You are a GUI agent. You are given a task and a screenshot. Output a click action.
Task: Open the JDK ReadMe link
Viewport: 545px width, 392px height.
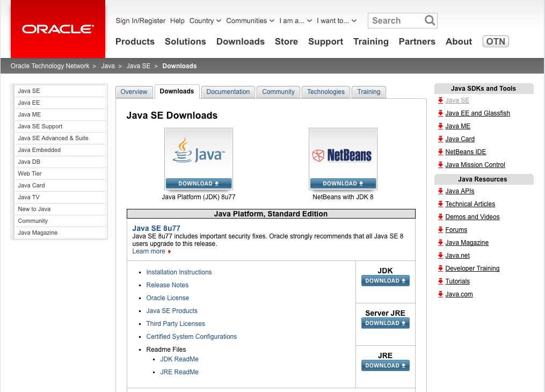(179, 359)
